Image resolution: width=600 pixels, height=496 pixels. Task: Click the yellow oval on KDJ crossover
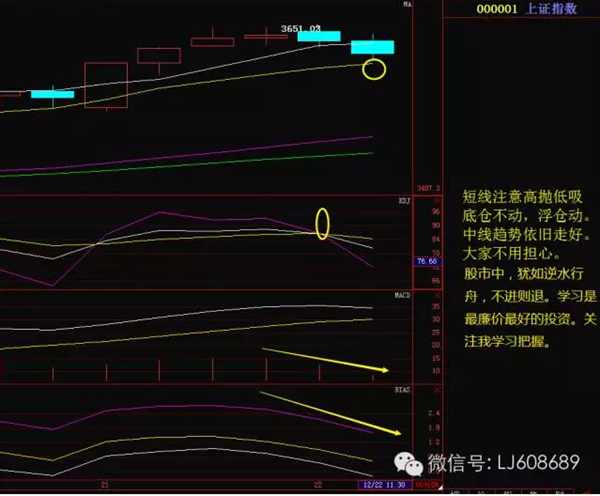click(322, 224)
